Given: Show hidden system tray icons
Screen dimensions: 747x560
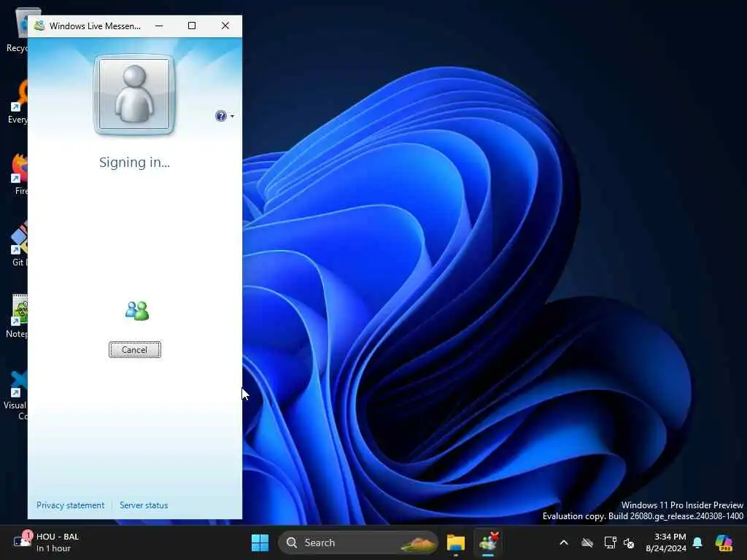Looking at the screenshot, I should [564, 542].
